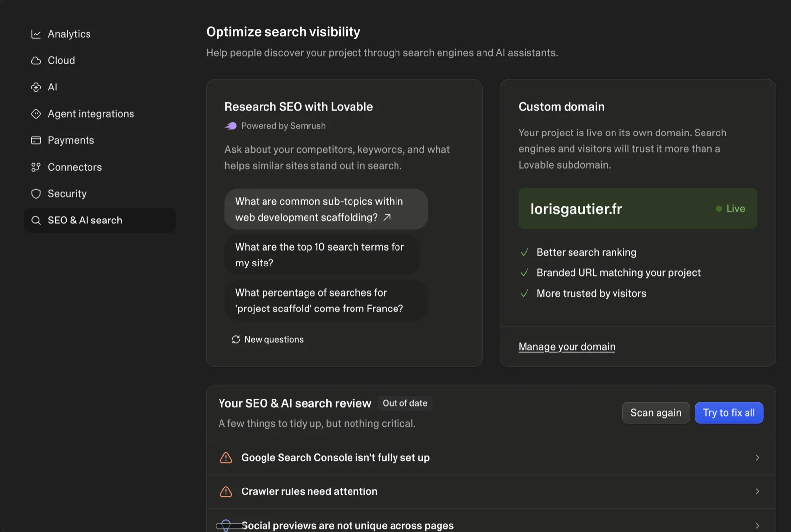The height and width of the screenshot is (532, 791).
Task: Click More trusted by visitors text
Action: tap(591, 294)
